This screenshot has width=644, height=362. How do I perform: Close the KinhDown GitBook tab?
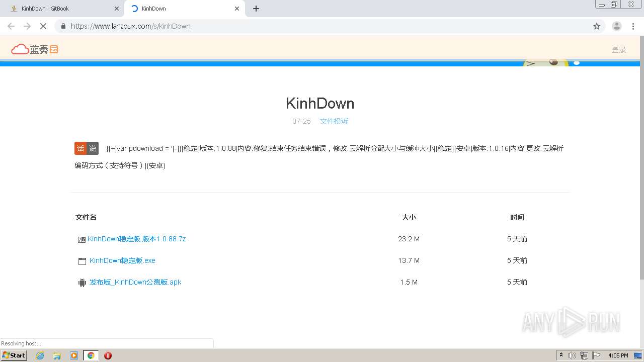[117, 9]
